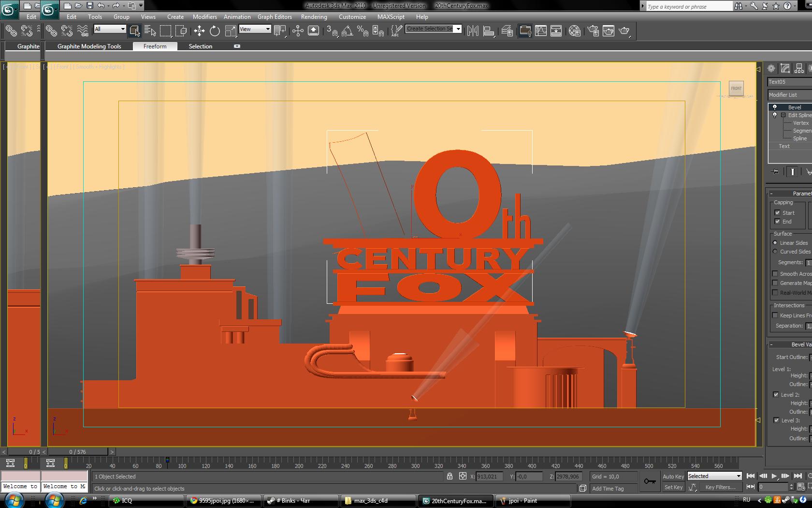The width and height of the screenshot is (812, 508).
Task: Click the Unlink Selection tool
Action: tap(67, 31)
